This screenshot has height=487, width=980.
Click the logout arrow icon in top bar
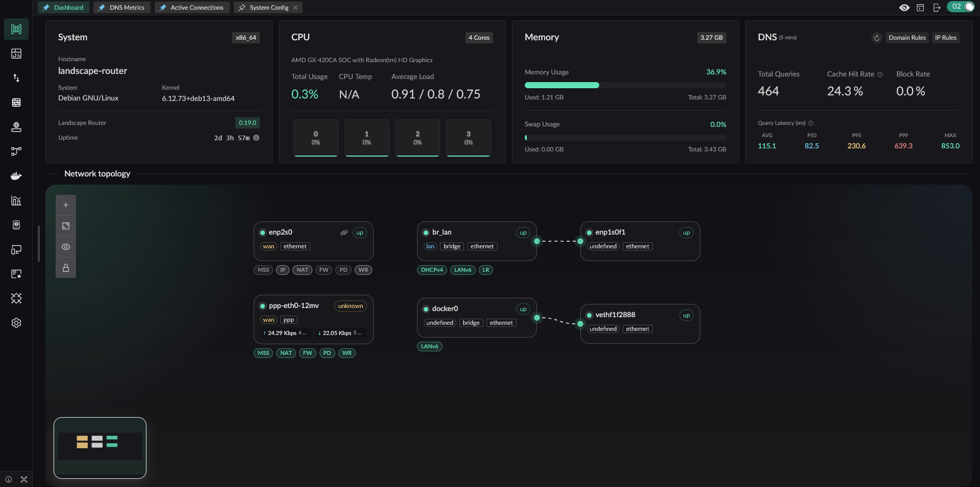[x=937, y=8]
